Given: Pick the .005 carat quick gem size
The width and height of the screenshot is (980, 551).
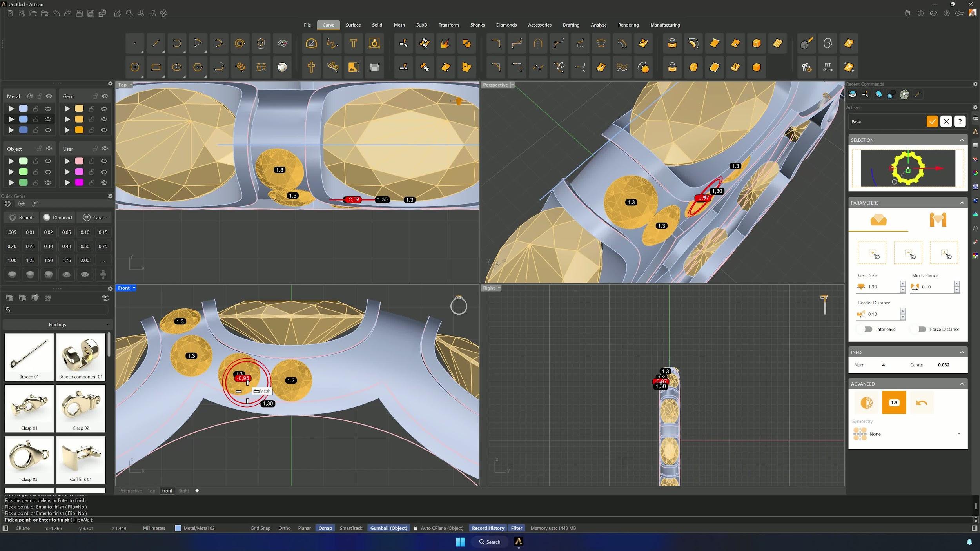Looking at the screenshot, I should tap(12, 232).
